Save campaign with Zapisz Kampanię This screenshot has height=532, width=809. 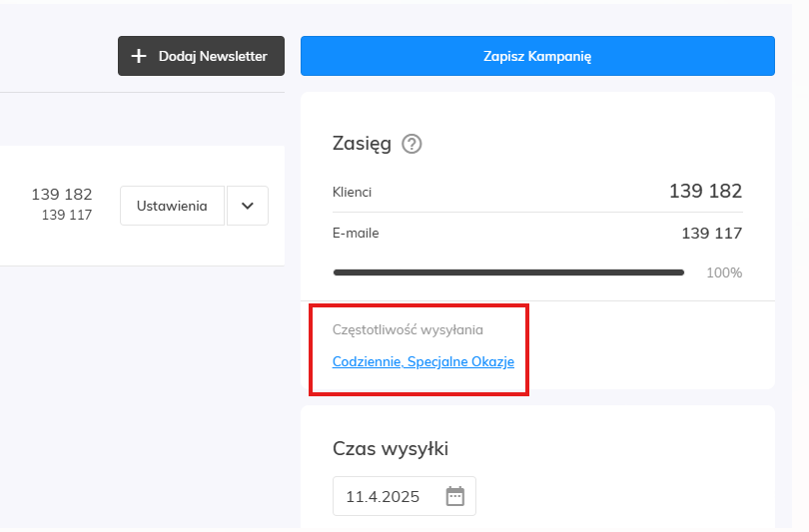point(537,56)
